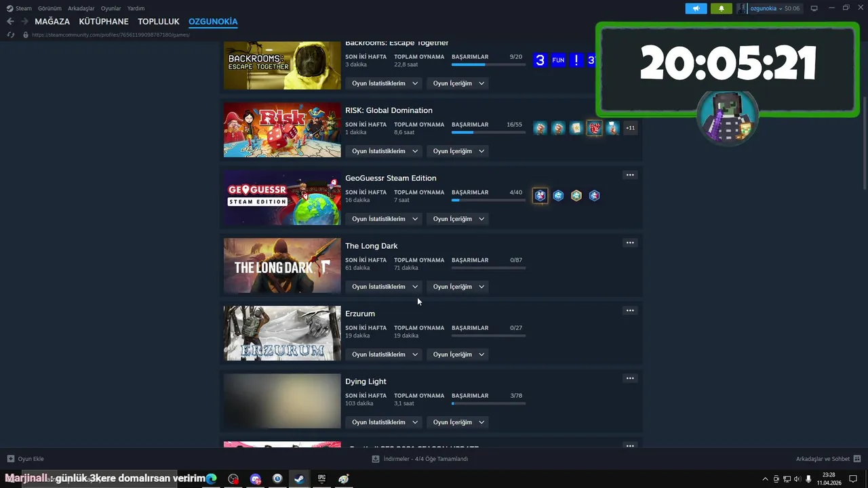Reload the page with the refresh icon
The image size is (868, 488).
pos(10,35)
